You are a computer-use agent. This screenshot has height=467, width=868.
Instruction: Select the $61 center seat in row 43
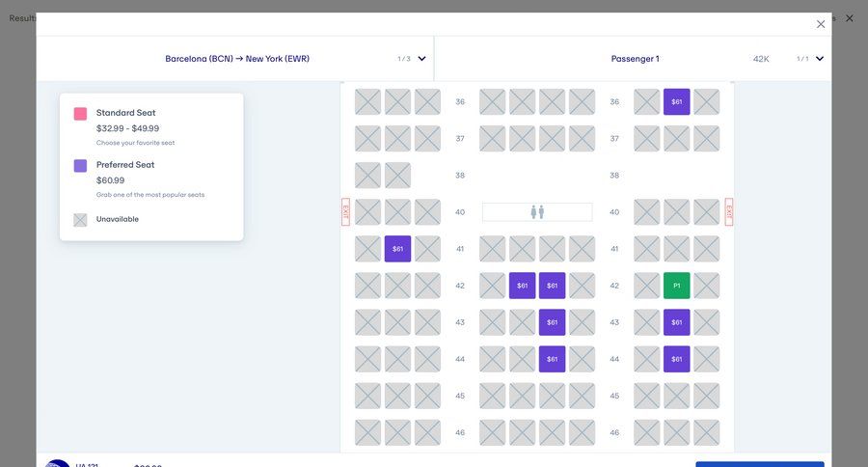pos(552,322)
